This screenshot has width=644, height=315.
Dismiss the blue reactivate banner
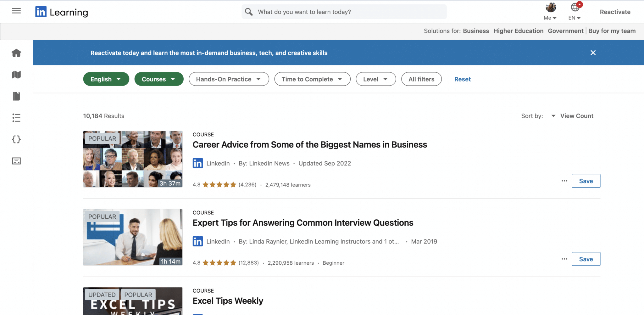[x=593, y=53]
